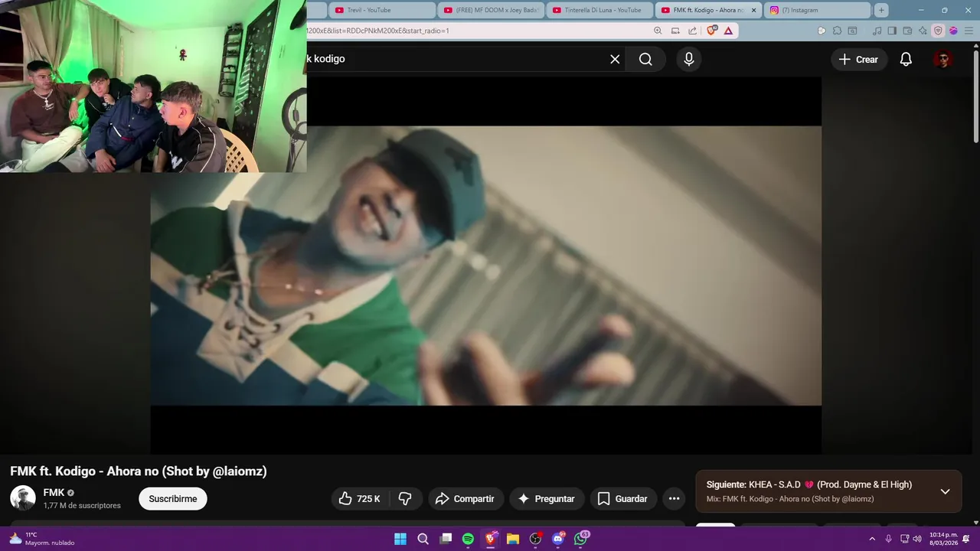Open the Brave Wallet icon
Screen dimensions: 980x551
pyautogui.click(x=907, y=31)
